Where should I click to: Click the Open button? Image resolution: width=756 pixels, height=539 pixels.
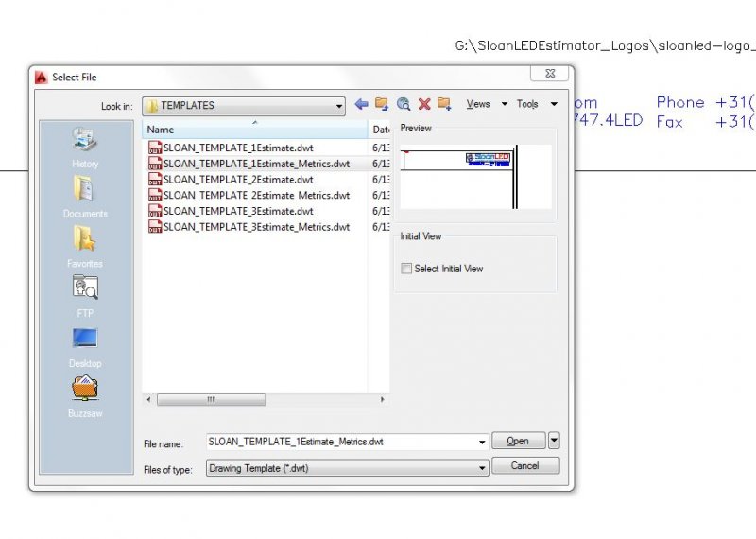click(518, 441)
